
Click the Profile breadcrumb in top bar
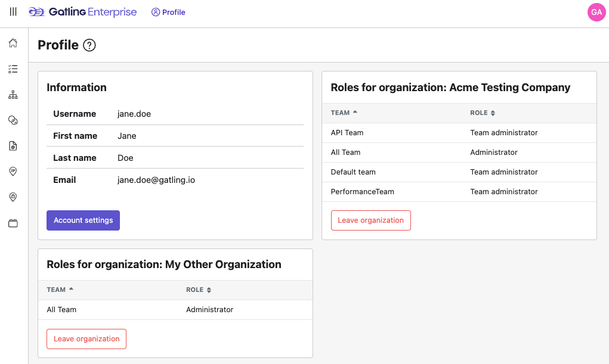[x=168, y=12]
